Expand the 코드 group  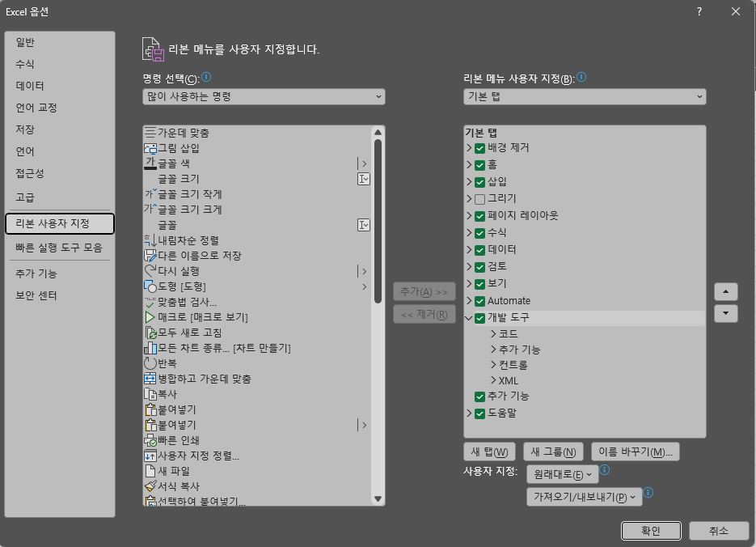pyautogui.click(x=493, y=333)
